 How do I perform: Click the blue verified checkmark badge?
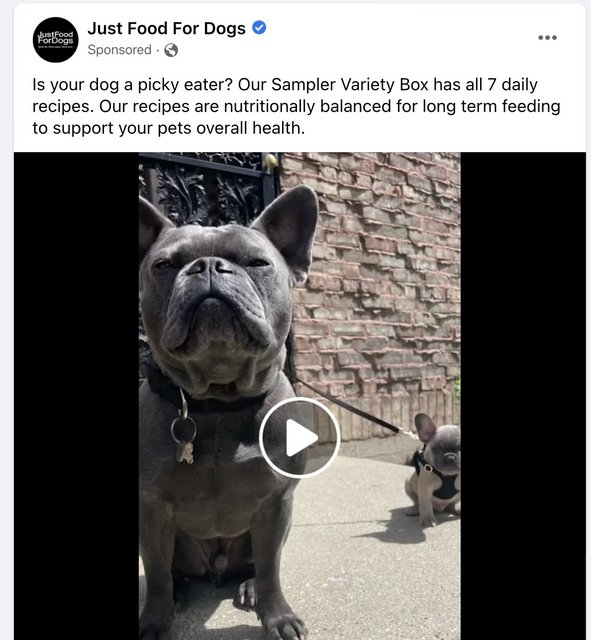(x=259, y=28)
